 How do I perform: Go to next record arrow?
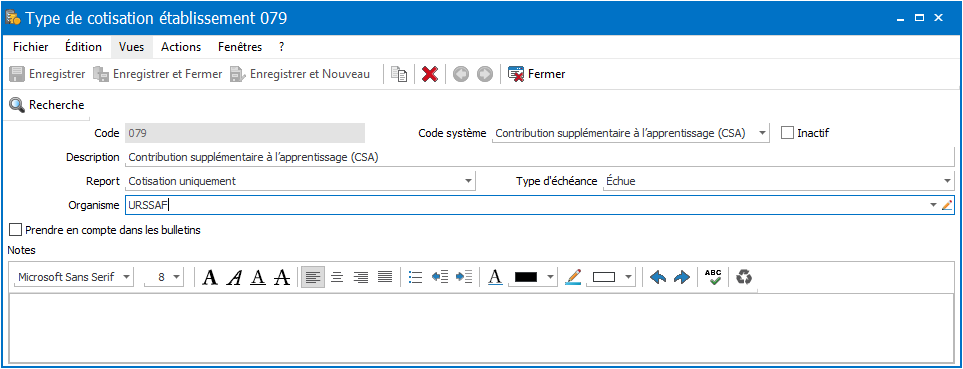tap(485, 74)
